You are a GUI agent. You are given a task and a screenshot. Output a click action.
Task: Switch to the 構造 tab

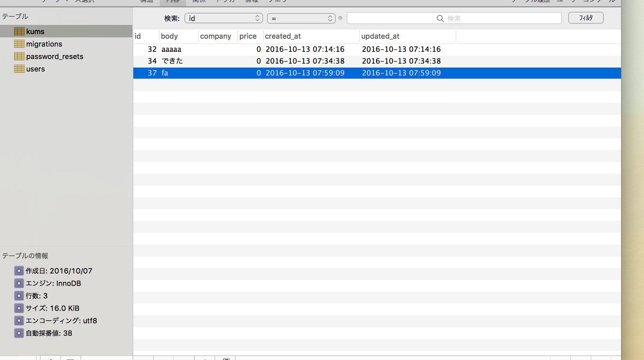(x=146, y=1)
